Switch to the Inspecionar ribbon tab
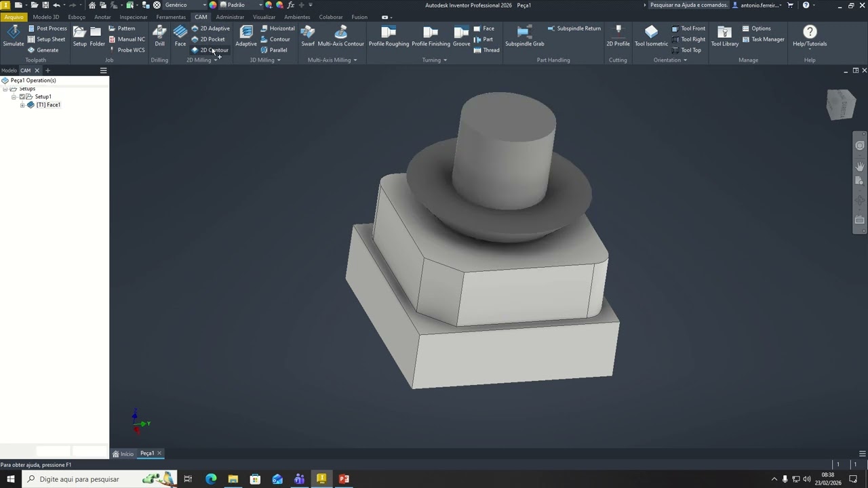The width and height of the screenshot is (868, 488). tap(133, 17)
